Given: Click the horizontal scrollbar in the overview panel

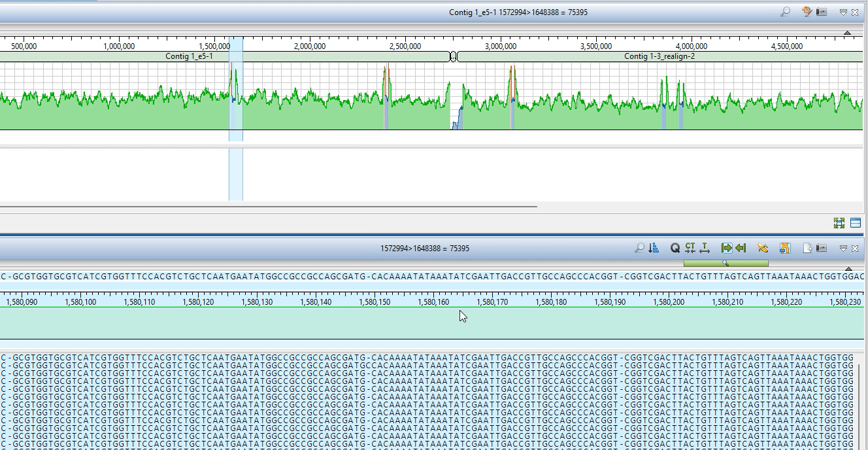Looking at the screenshot, I should click(268, 206).
